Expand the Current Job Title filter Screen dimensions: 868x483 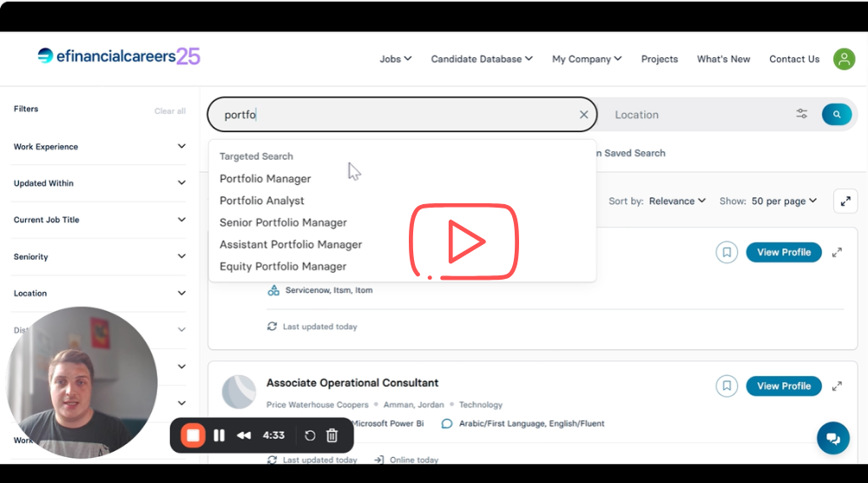[100, 219]
